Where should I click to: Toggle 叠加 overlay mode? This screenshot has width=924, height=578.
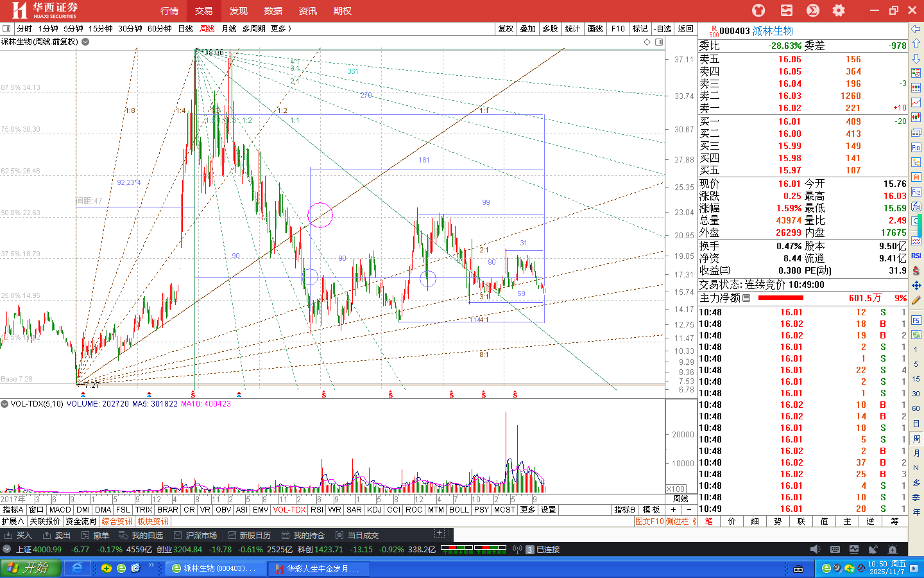tap(527, 28)
